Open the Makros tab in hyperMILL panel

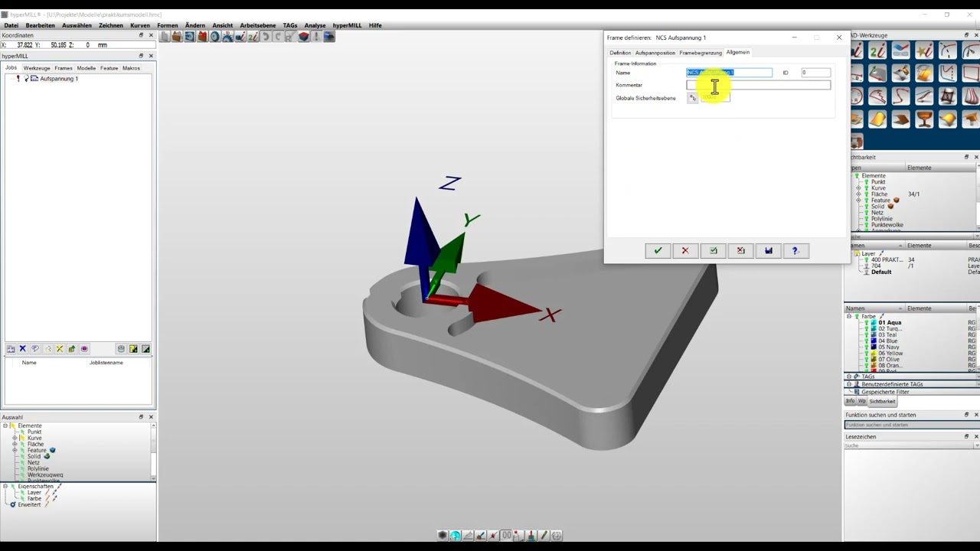coord(131,68)
